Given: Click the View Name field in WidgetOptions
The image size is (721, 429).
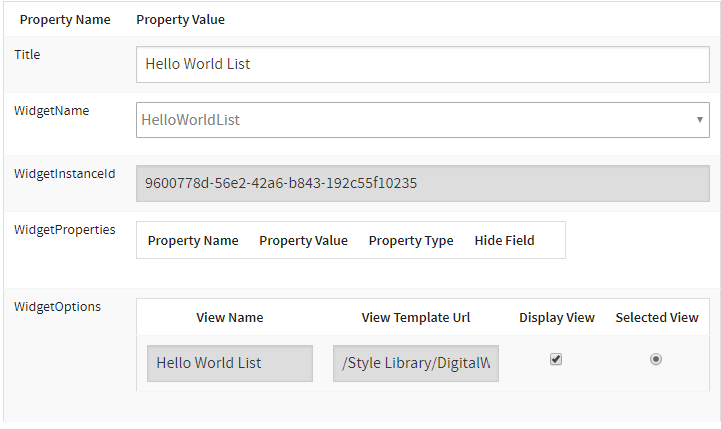Looking at the screenshot, I should coord(230,363).
